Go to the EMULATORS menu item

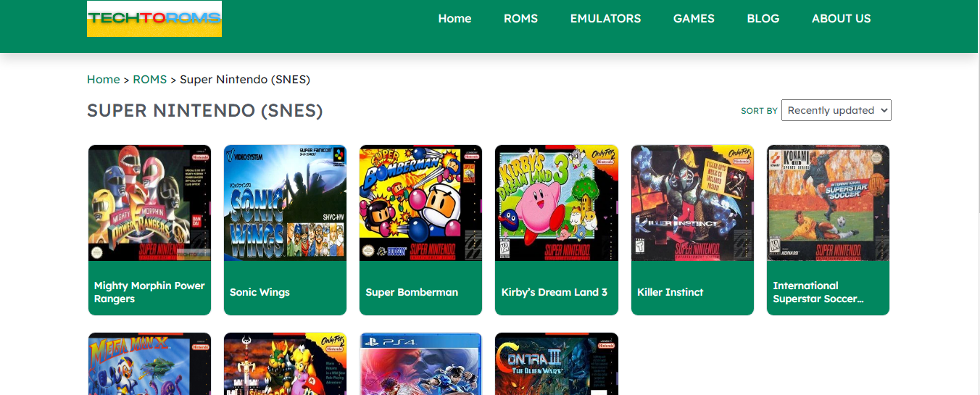tap(605, 19)
